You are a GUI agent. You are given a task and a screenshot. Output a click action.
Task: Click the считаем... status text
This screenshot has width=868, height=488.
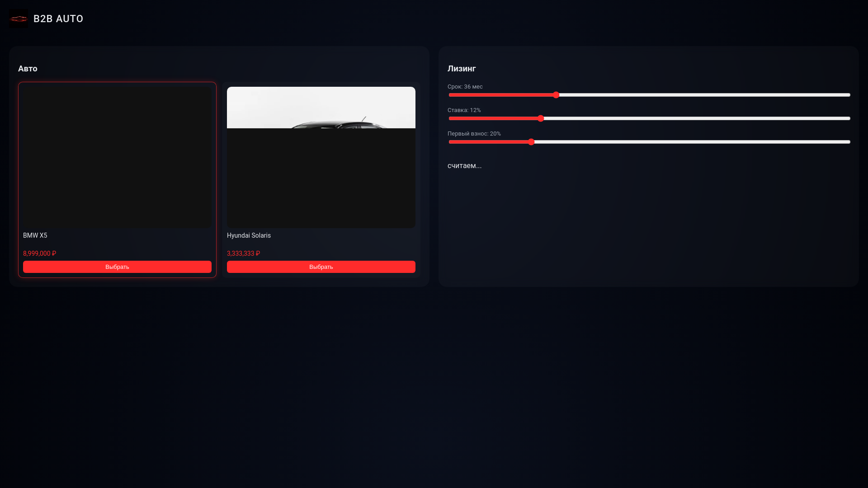click(464, 166)
